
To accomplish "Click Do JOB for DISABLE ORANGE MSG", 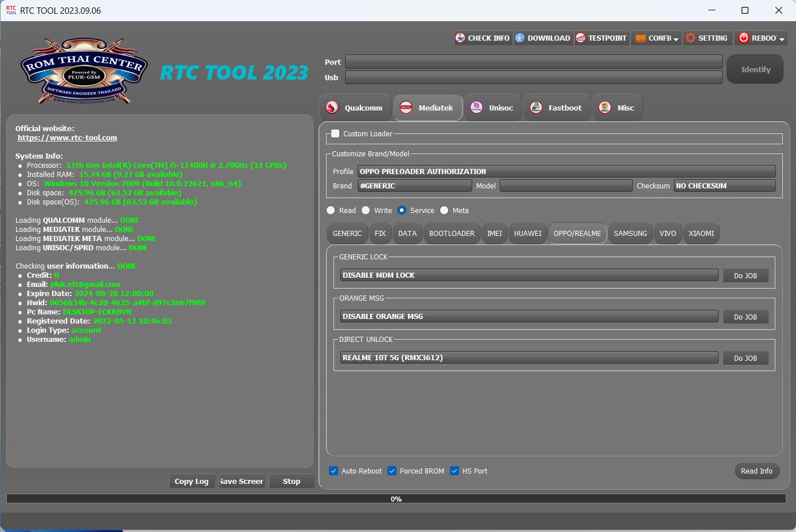I will coord(746,317).
